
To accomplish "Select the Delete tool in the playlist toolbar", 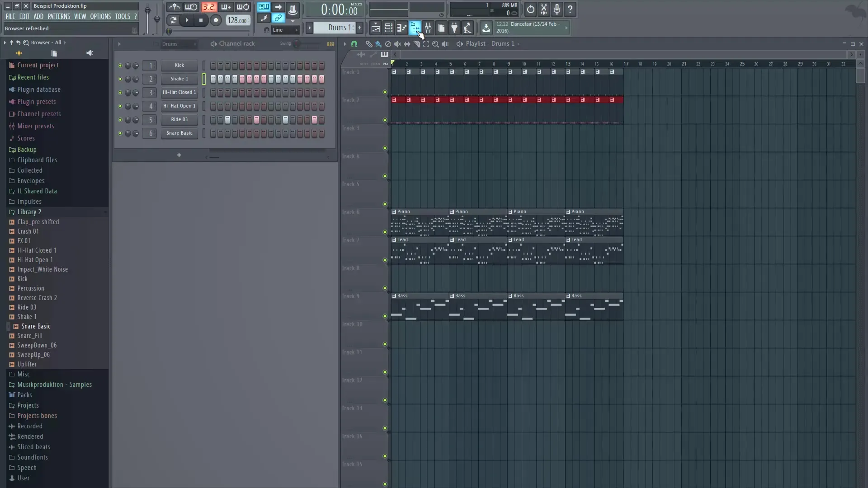I will (388, 44).
